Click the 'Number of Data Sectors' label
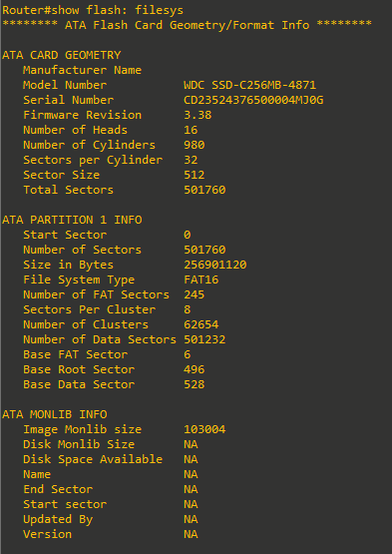The image size is (392, 554). pos(100,339)
